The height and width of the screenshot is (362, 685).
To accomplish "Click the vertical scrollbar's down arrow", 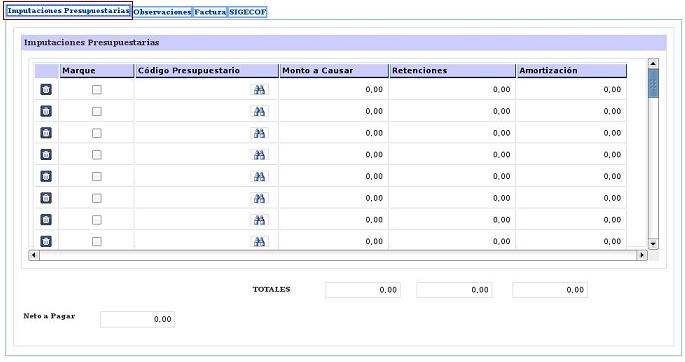I will [653, 244].
